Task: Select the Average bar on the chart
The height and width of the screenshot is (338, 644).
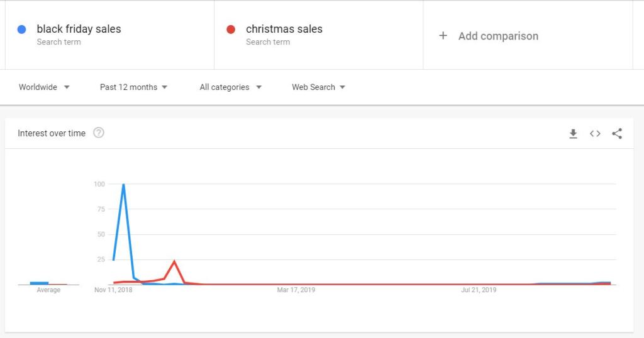Action: (x=40, y=283)
